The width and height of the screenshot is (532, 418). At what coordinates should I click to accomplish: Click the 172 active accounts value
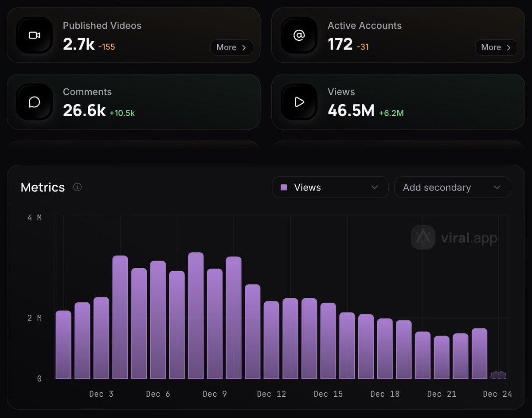point(340,44)
